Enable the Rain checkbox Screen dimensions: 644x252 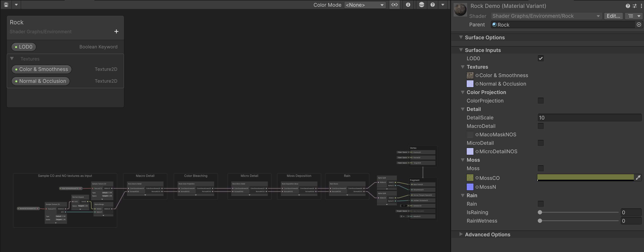(541, 204)
